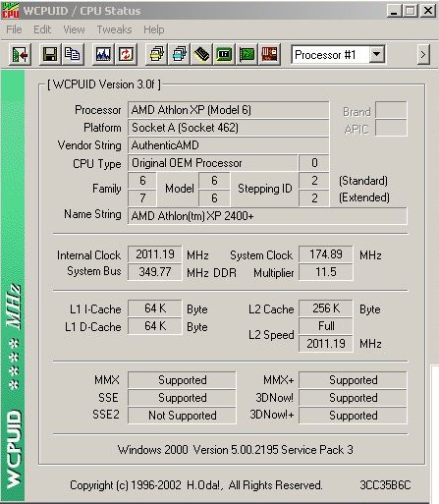Viewport: 439px width, 504px height.
Task: Click the L1 D-Cache 64 K value
Action: point(155,326)
